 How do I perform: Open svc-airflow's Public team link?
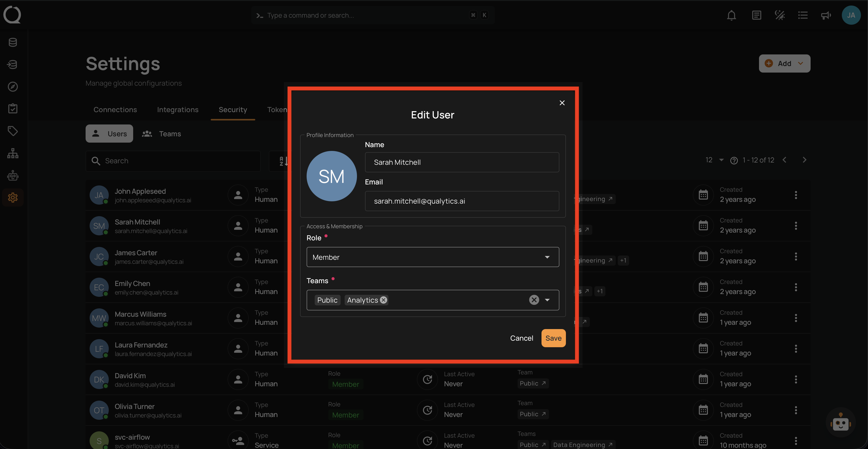[533, 445]
